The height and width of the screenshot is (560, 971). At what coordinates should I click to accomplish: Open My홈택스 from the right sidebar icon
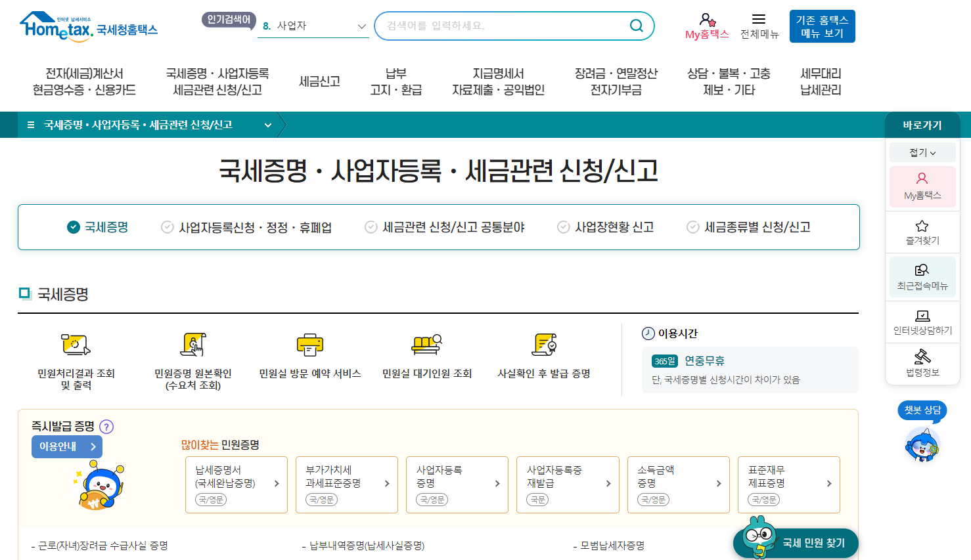(x=922, y=186)
